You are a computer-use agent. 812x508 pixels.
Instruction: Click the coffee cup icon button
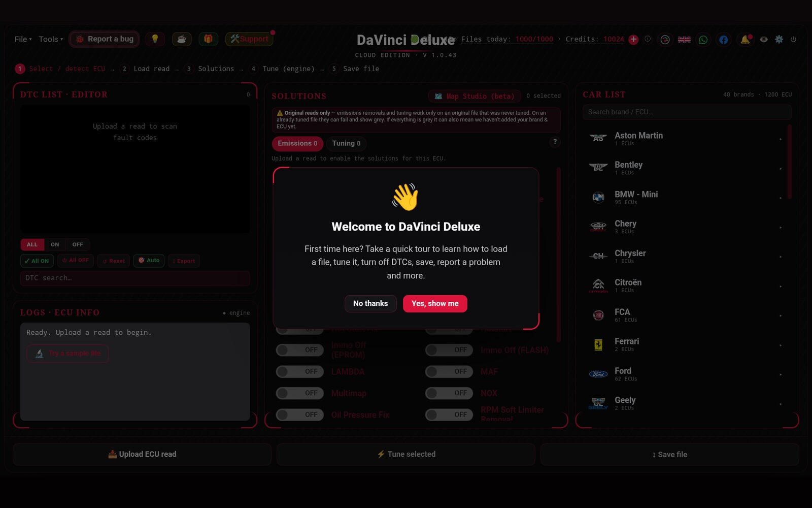click(181, 39)
